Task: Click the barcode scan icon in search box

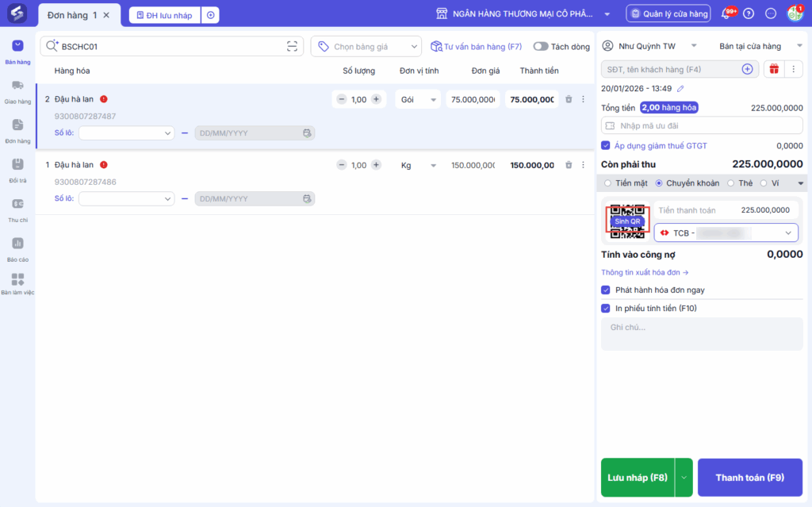Action: pyautogui.click(x=292, y=46)
